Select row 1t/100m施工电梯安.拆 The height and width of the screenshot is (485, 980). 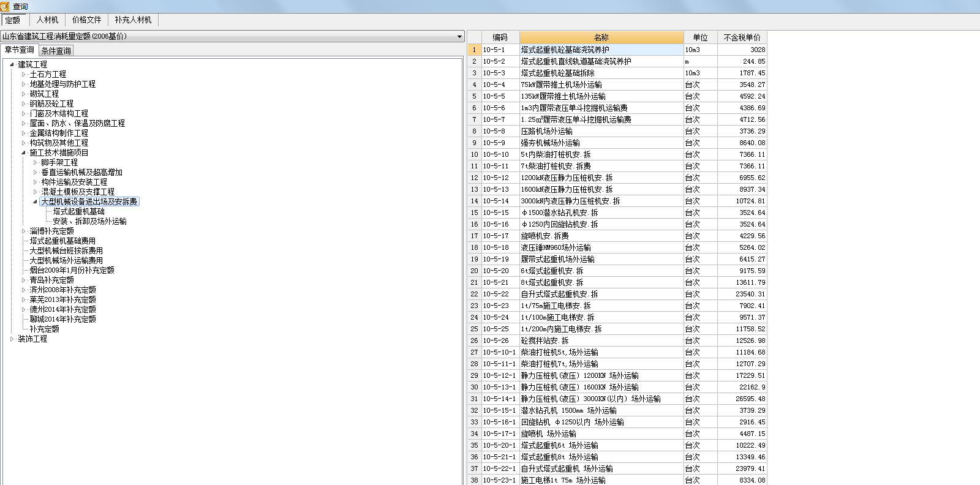pyautogui.click(x=617, y=317)
